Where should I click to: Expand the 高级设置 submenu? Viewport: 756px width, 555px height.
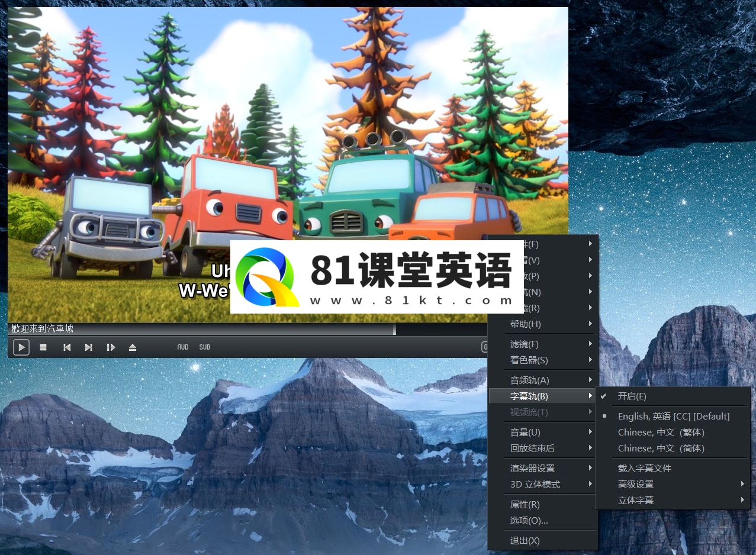pyautogui.click(x=673, y=485)
